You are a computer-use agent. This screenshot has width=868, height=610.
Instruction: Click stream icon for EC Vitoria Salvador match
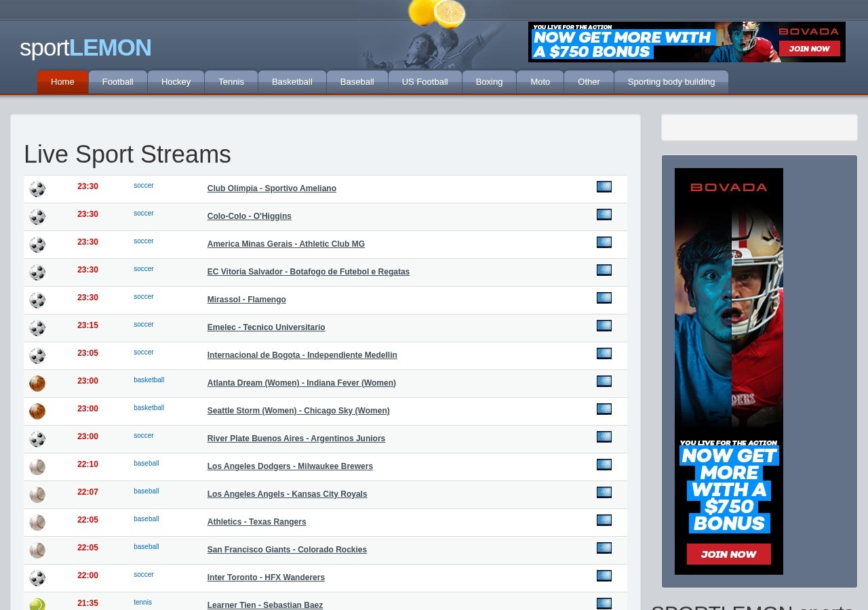[x=604, y=270]
